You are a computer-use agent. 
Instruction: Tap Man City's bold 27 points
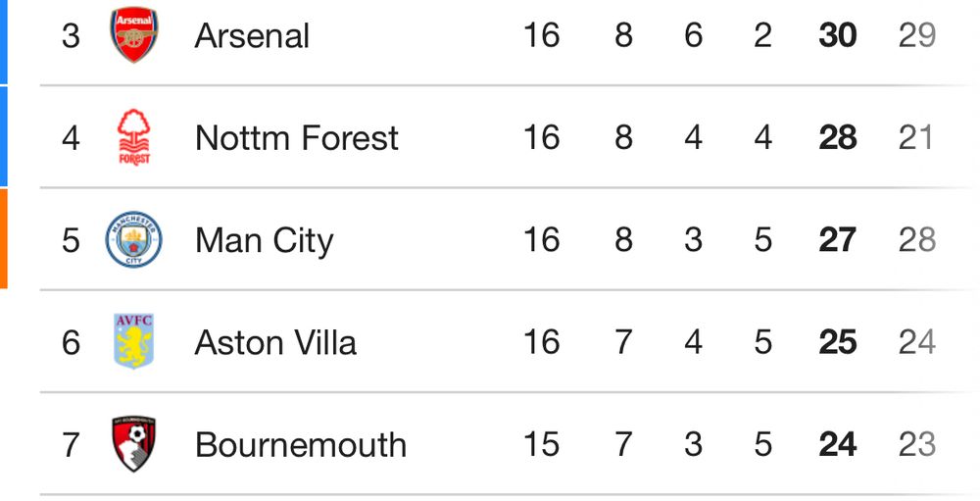tap(838, 241)
